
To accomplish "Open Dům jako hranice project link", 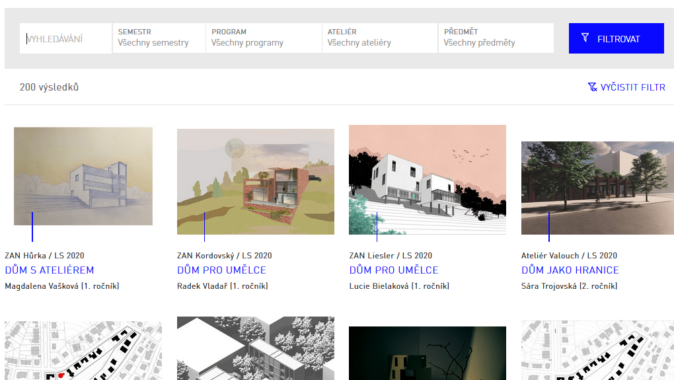I will point(570,270).
